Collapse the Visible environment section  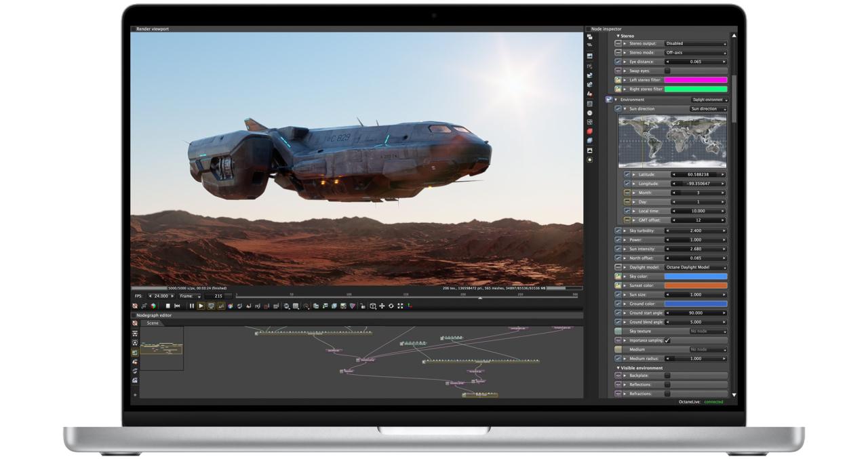(x=618, y=368)
